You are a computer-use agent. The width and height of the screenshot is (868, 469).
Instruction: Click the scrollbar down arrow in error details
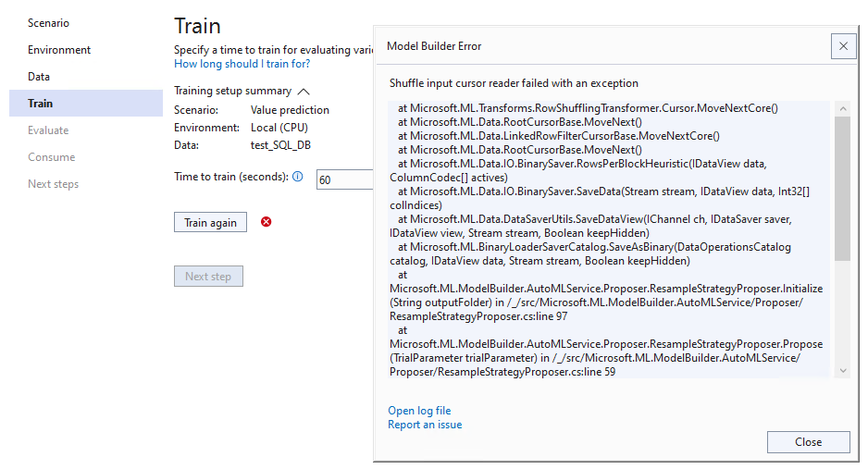pos(842,371)
